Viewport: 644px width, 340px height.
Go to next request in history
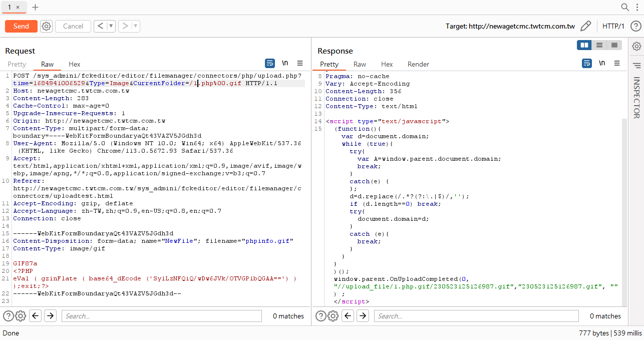[125, 26]
